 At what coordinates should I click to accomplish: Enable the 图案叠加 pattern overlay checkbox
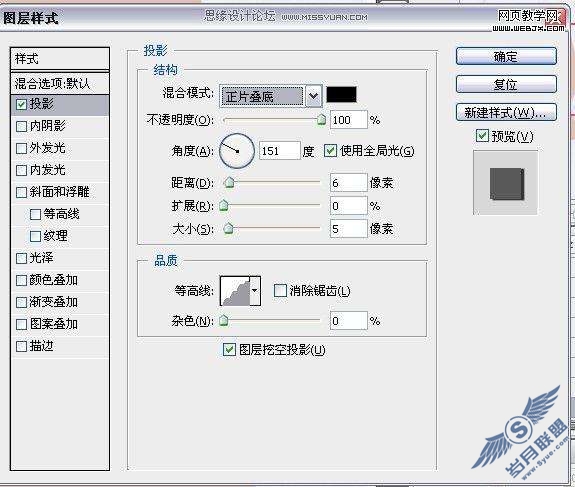(21, 324)
